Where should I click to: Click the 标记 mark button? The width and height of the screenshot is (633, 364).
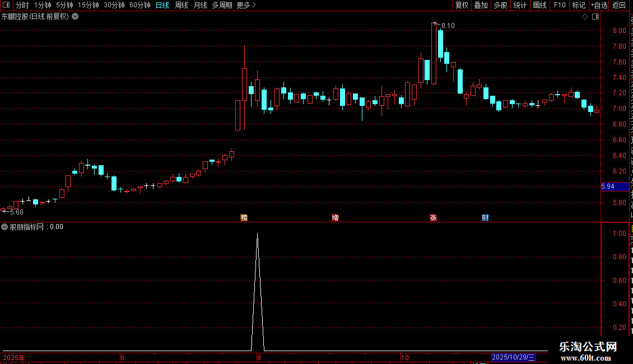[x=579, y=5]
